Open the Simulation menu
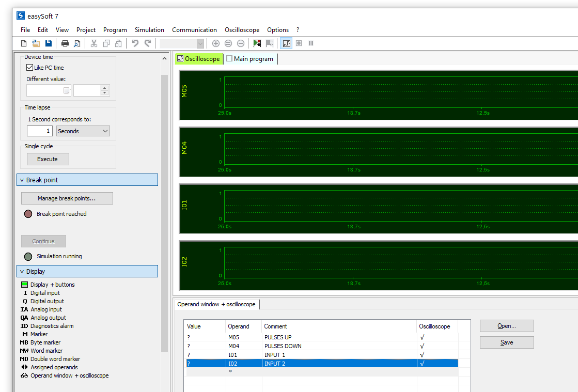Image resolution: width=578 pixels, height=392 pixels. point(149,30)
